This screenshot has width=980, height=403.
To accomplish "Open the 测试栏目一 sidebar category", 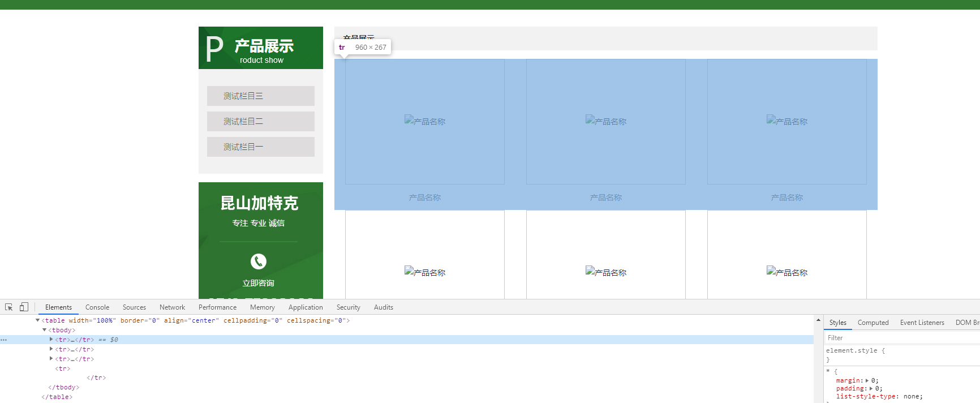I will pos(261,147).
